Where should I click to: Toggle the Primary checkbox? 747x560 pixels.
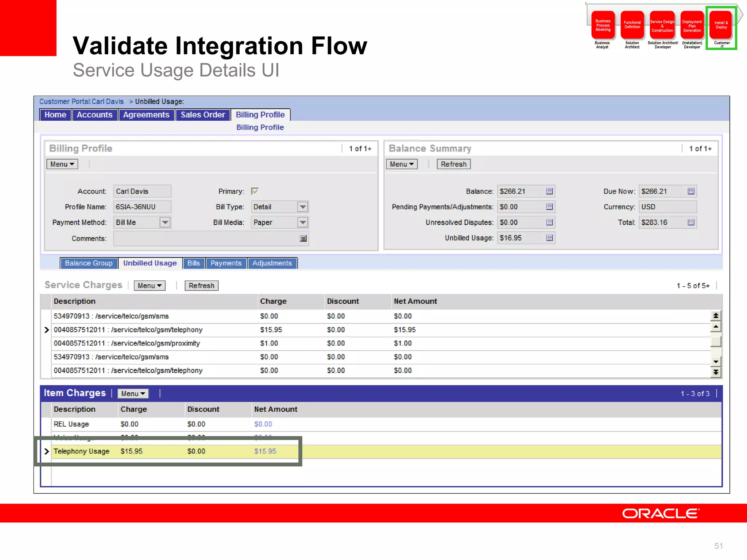click(x=255, y=191)
